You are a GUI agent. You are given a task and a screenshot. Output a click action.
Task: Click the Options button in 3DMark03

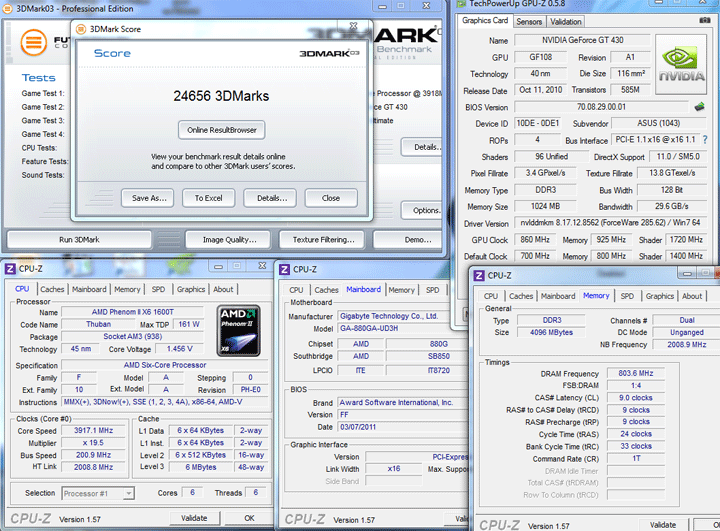coord(422,210)
